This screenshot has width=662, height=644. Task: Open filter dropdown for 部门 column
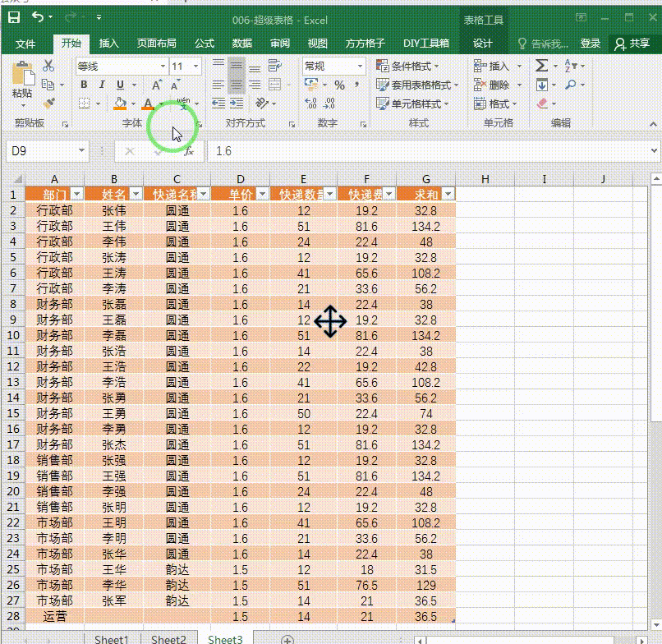[x=77, y=194]
